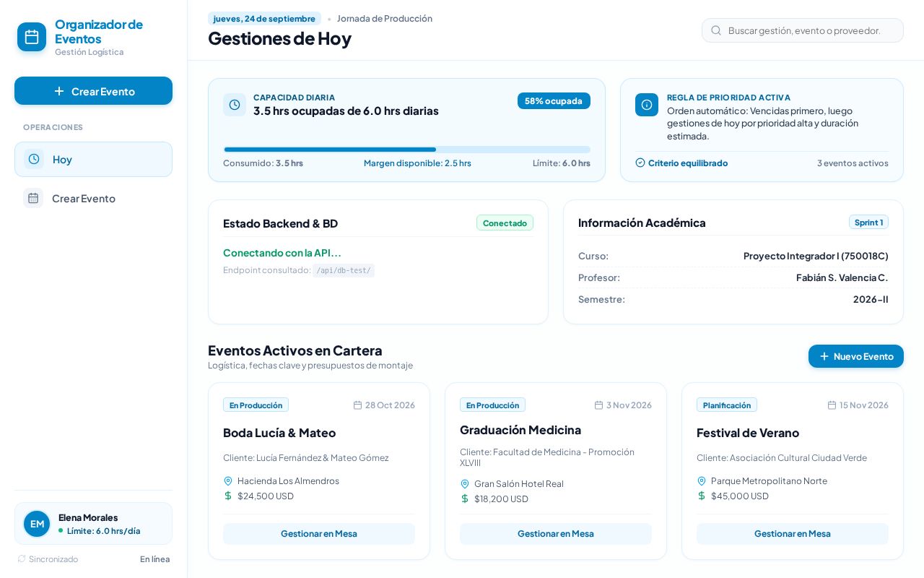The image size is (924, 578).
Task: Open Crear Evento in the sidebar menu
Action: (x=93, y=198)
